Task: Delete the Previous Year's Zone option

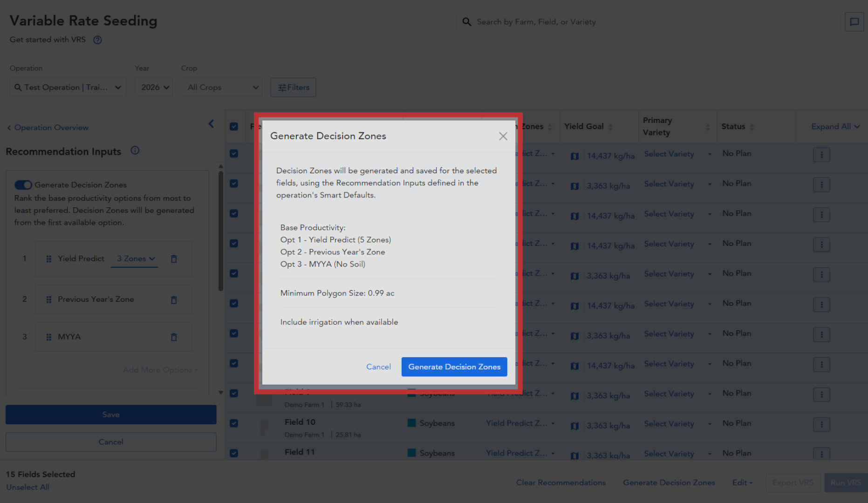Action: pyautogui.click(x=174, y=300)
